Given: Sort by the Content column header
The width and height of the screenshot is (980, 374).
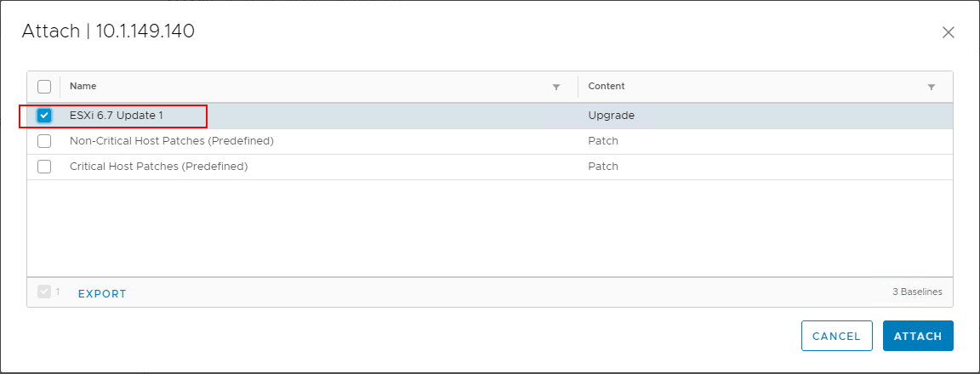Looking at the screenshot, I should tap(607, 86).
